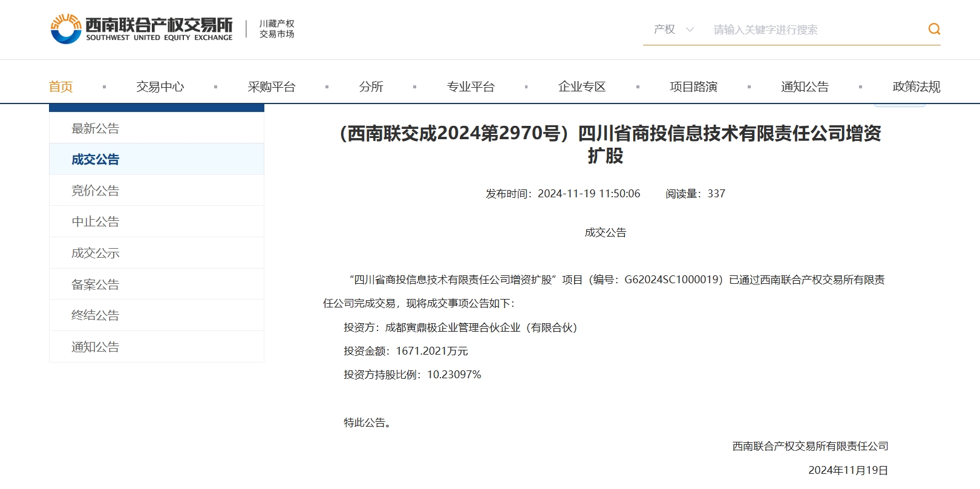Click the 阅读量: 337 read count
980x489 pixels.
[x=695, y=194]
